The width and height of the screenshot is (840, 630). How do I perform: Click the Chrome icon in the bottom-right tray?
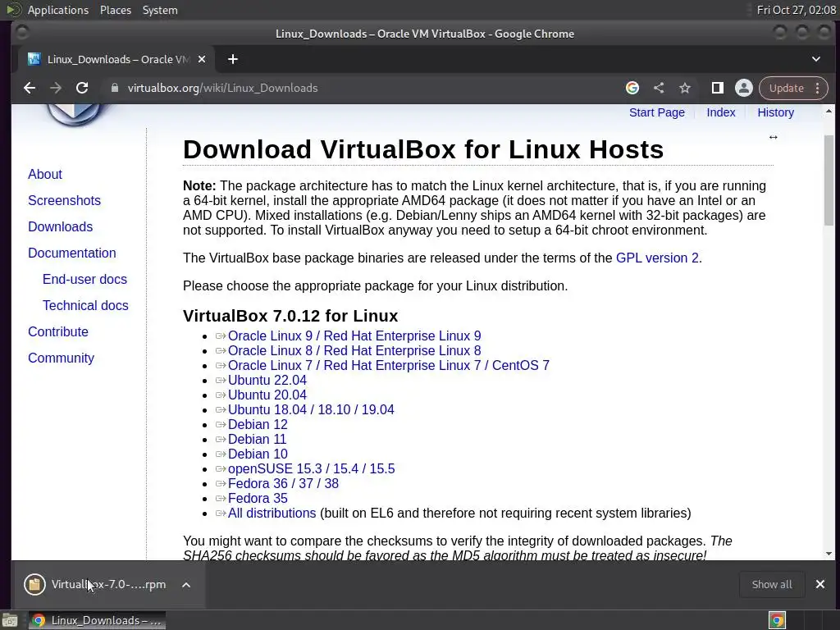(x=777, y=620)
